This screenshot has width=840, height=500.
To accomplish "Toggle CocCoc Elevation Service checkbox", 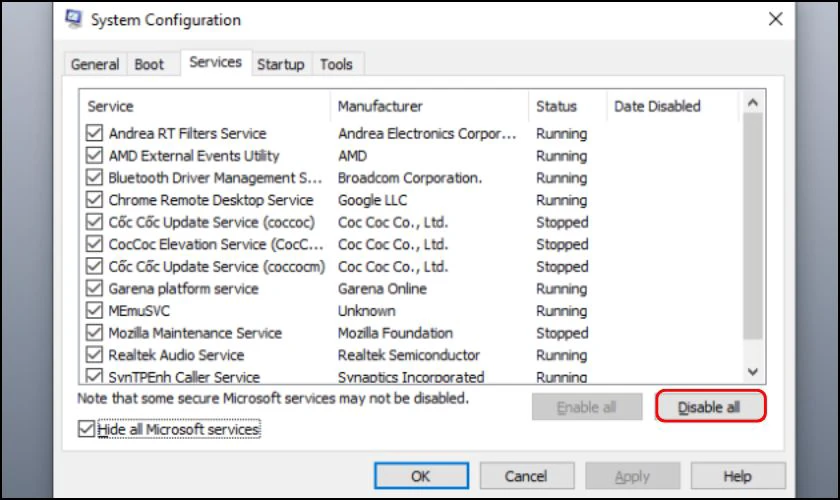I will [94, 244].
